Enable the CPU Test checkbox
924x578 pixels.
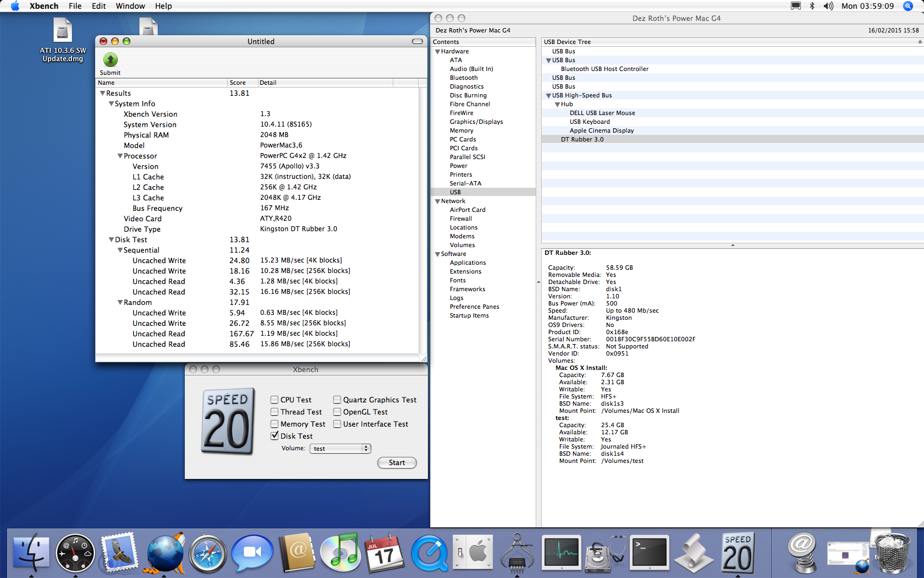tap(274, 400)
